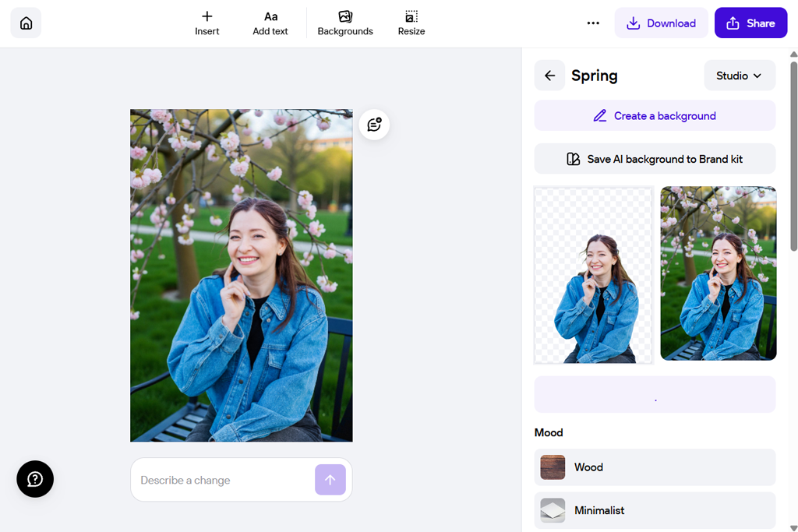Open the comment bubble icon beside canvas
Screen dimensions: 798x532
[x=374, y=125]
